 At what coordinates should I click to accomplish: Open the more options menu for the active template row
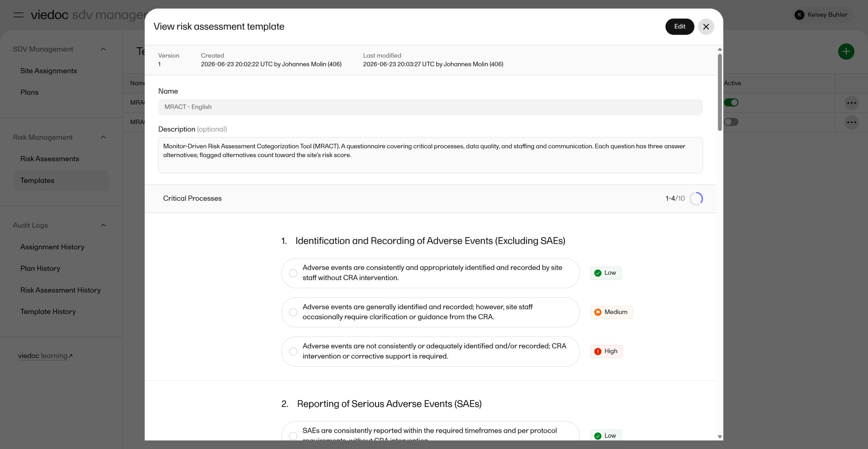point(851,103)
